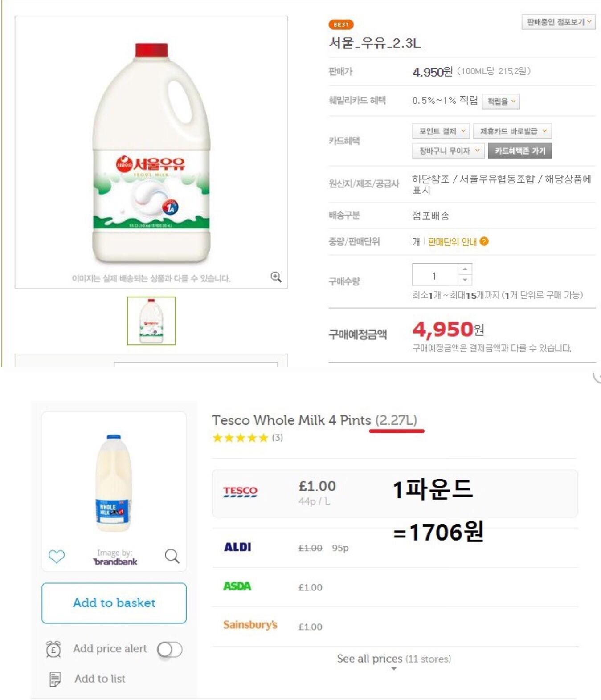The height and width of the screenshot is (700, 601).
Task: Click the Sainsbury's logo
Action: 250,625
